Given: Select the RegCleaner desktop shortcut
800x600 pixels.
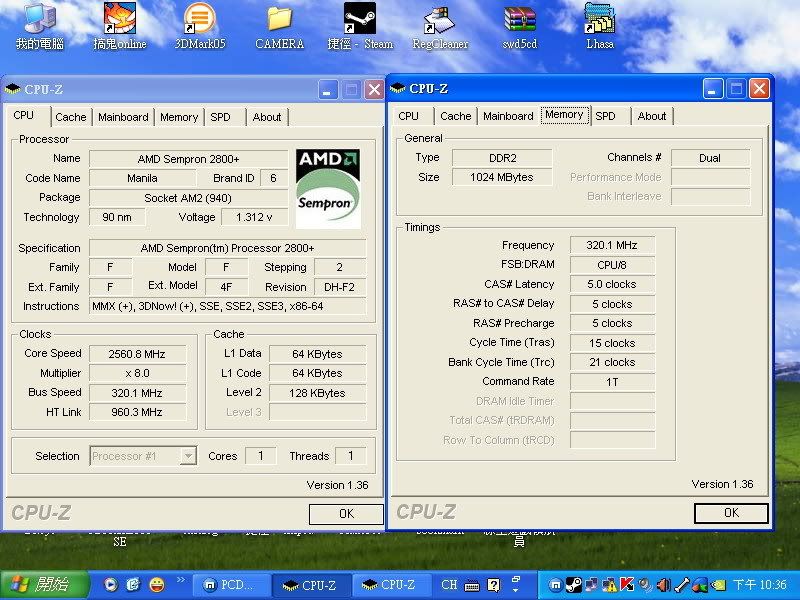Looking at the screenshot, I should pyautogui.click(x=440, y=27).
